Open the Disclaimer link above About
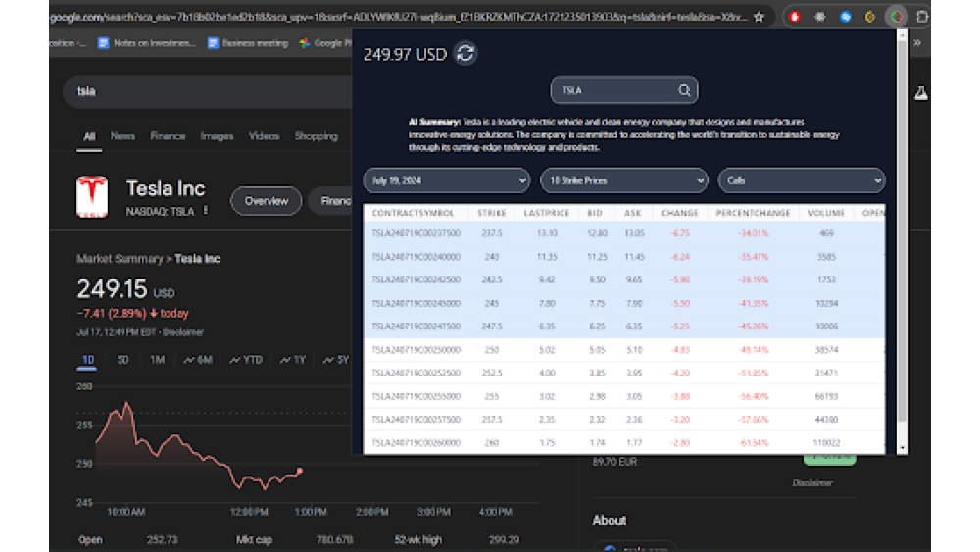 pyautogui.click(x=811, y=483)
